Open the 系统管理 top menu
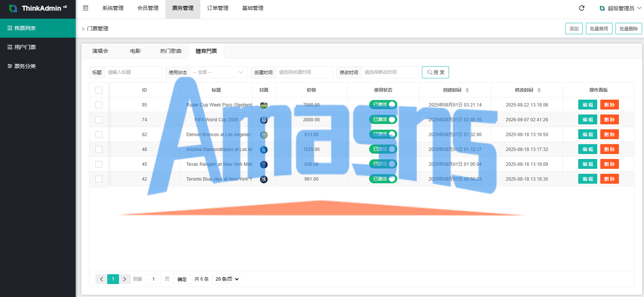The width and height of the screenshot is (644, 297). pyautogui.click(x=113, y=8)
